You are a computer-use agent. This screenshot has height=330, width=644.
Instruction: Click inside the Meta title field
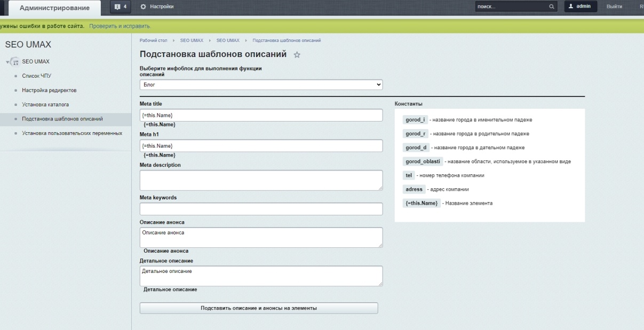(261, 115)
